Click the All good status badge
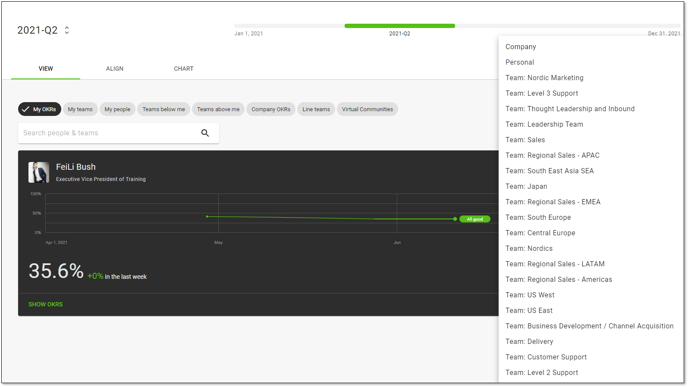 pos(475,219)
